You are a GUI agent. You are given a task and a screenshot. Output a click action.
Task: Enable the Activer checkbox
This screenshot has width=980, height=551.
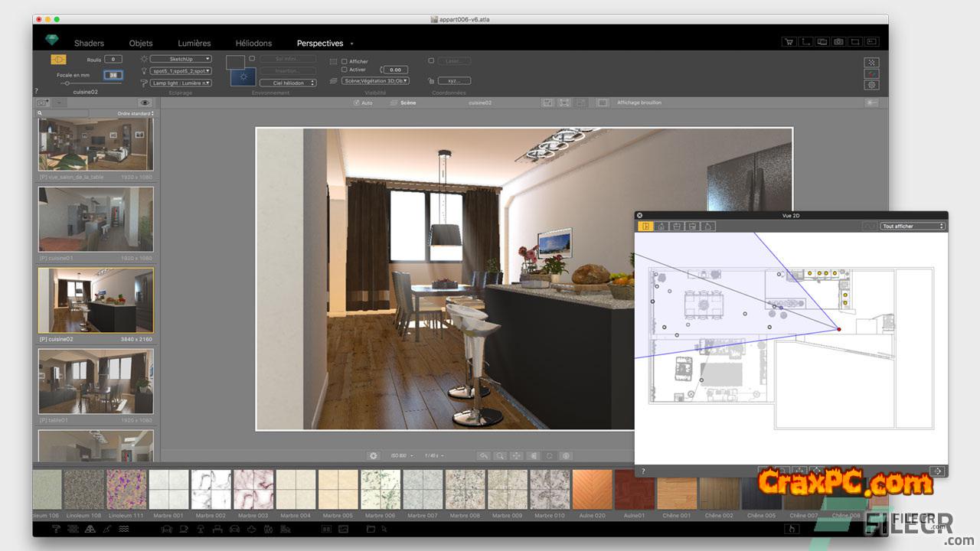pos(345,70)
